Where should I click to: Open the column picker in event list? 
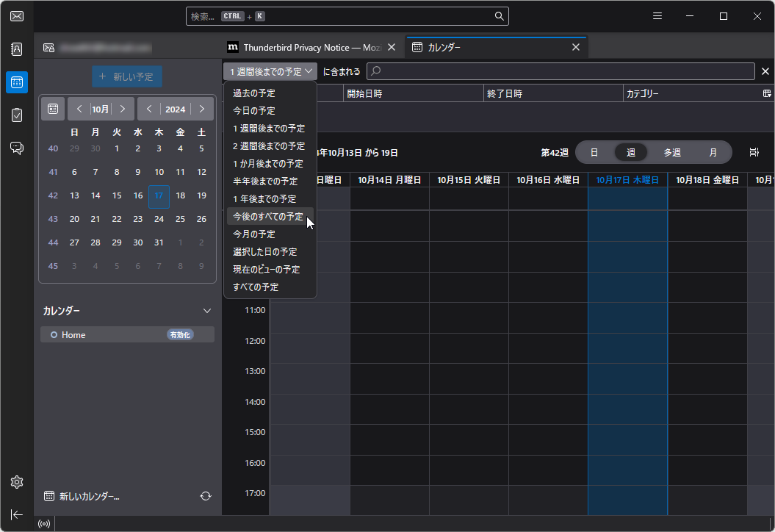767,93
